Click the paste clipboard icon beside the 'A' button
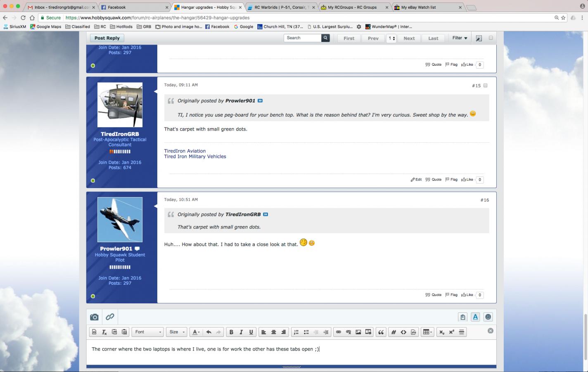588x372 pixels. 462,317
